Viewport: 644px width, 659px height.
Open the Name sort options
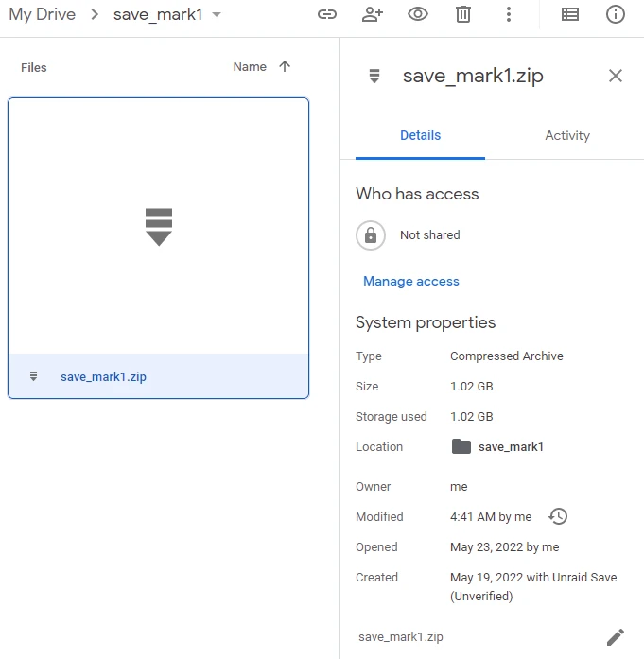tap(250, 67)
